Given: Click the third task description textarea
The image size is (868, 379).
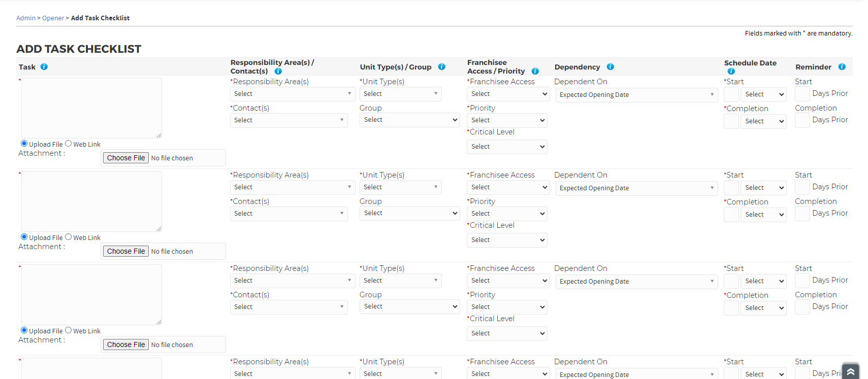Looking at the screenshot, I should tap(91, 294).
